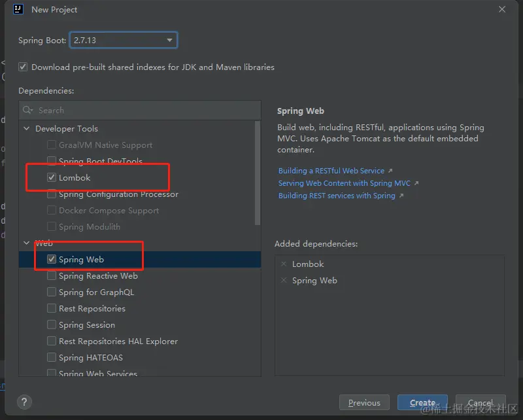This screenshot has width=523, height=420.
Task: Select Lombok in Added dependencies list
Action: 308,264
